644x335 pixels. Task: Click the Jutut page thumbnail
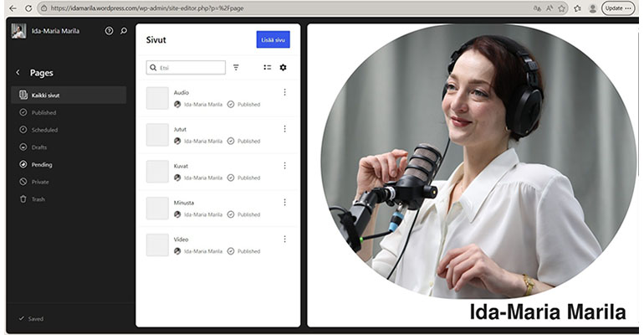pyautogui.click(x=157, y=135)
